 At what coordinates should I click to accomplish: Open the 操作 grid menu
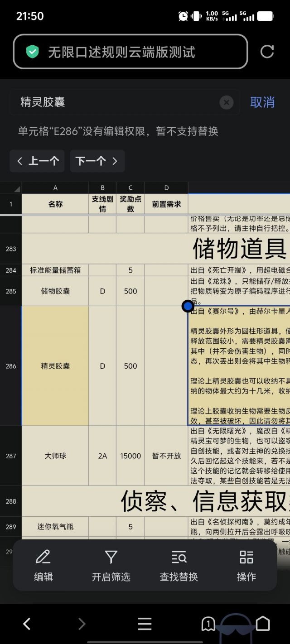(x=246, y=566)
